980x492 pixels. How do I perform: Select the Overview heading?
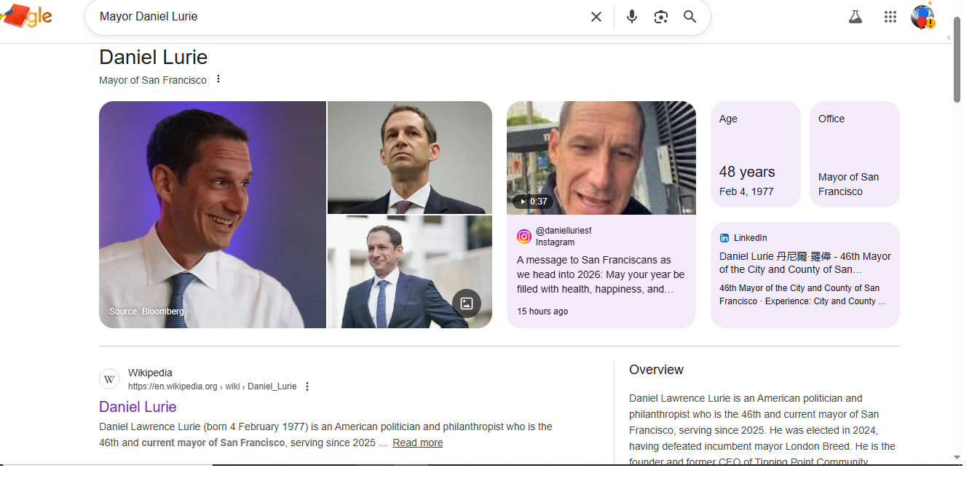656,370
